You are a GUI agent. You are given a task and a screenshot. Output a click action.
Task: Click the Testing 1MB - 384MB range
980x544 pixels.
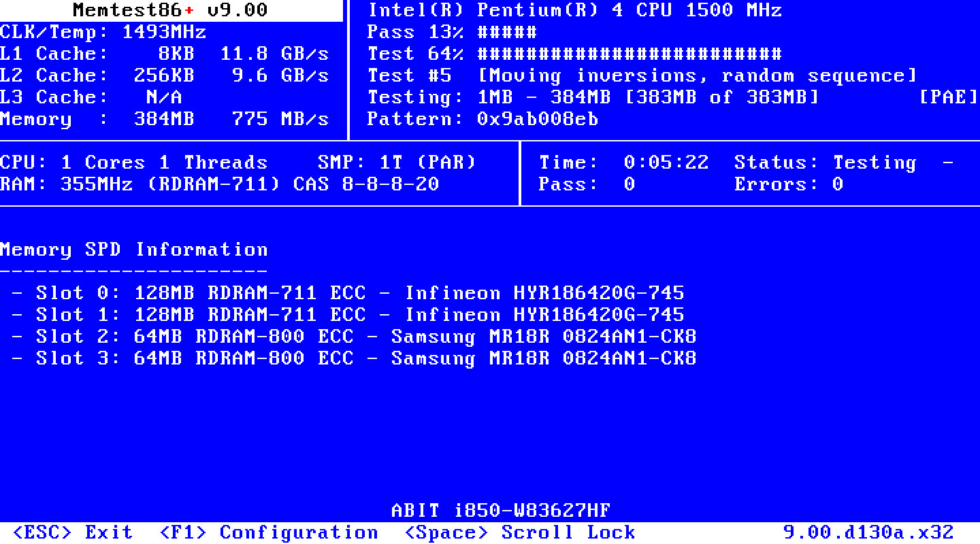(x=593, y=97)
